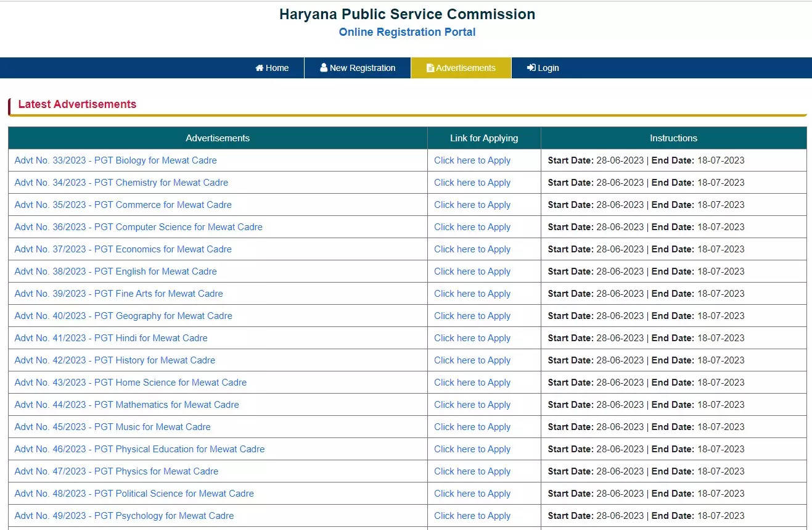Screen dimensions: 812x530
Task: Click the 'Instructions' column header
Action: 674,138
